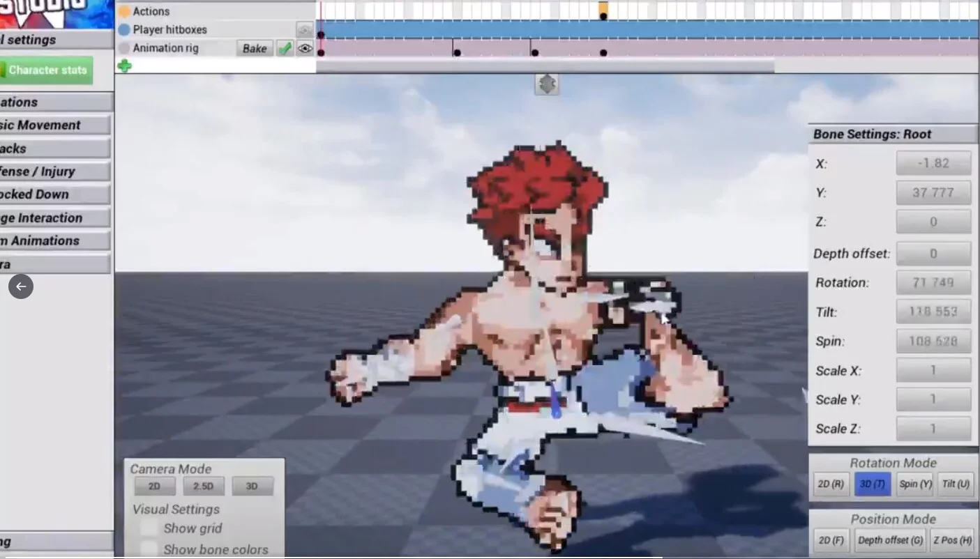This screenshot has height=559, width=980.
Task: Open the Basic Movement category
Action: (x=55, y=125)
